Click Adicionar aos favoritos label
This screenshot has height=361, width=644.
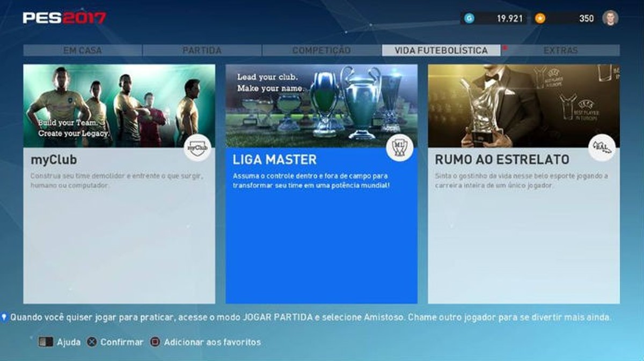tap(213, 342)
